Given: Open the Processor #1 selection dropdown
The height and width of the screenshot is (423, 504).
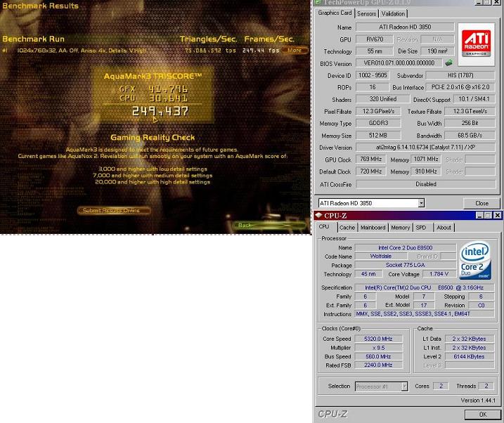Looking at the screenshot, I should (405, 386).
